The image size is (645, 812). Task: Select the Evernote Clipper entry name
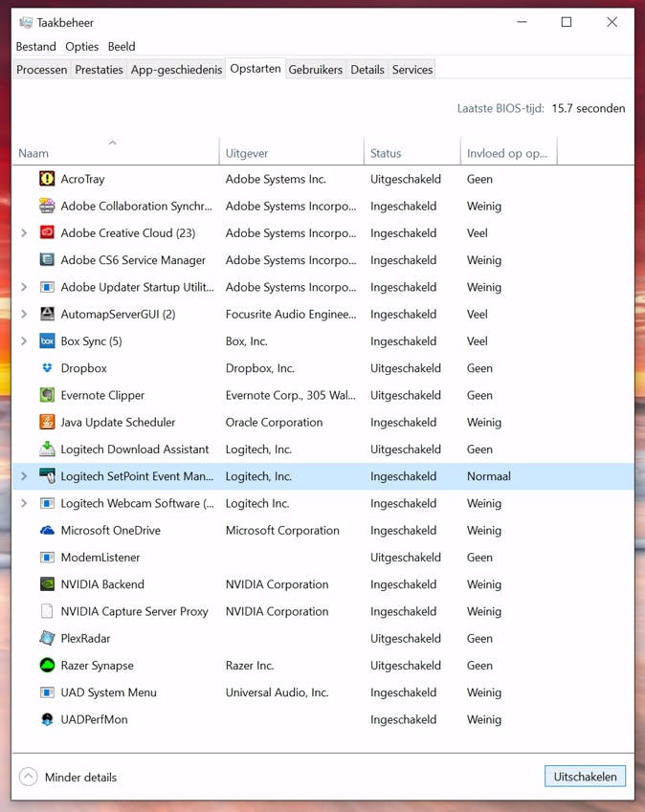[102, 395]
